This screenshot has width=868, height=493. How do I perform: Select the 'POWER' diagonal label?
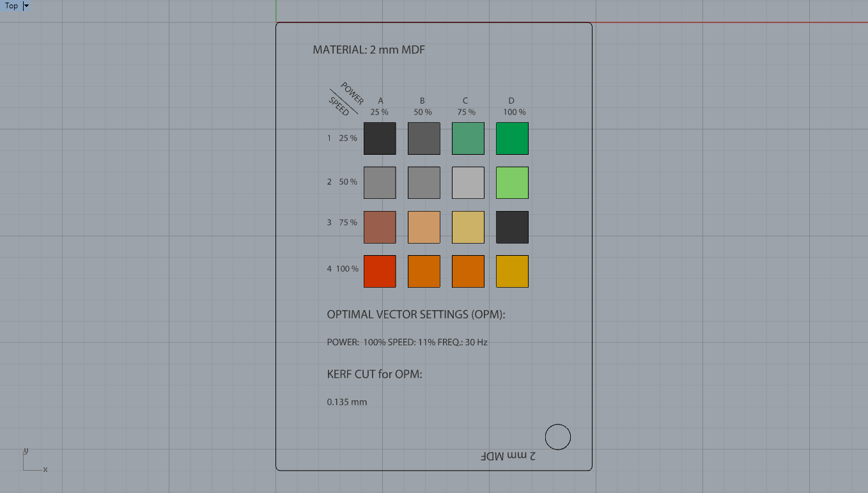coord(352,93)
